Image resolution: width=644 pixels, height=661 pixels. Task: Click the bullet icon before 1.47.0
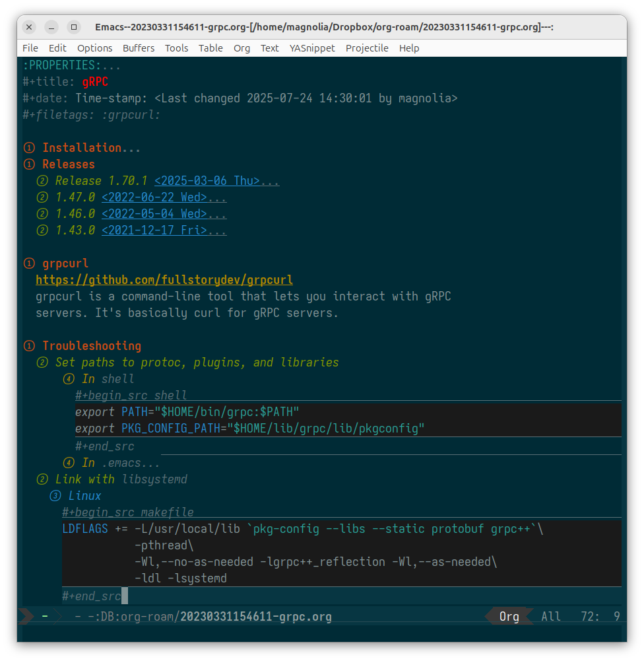point(42,197)
